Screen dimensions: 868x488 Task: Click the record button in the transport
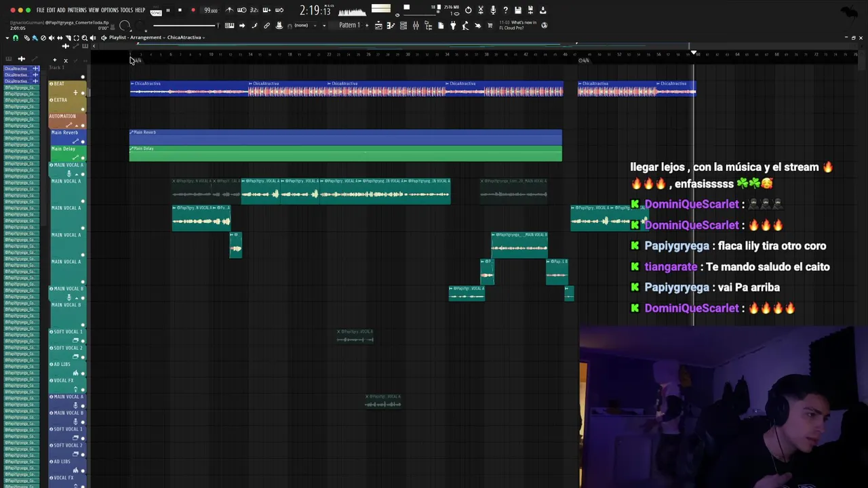click(193, 10)
